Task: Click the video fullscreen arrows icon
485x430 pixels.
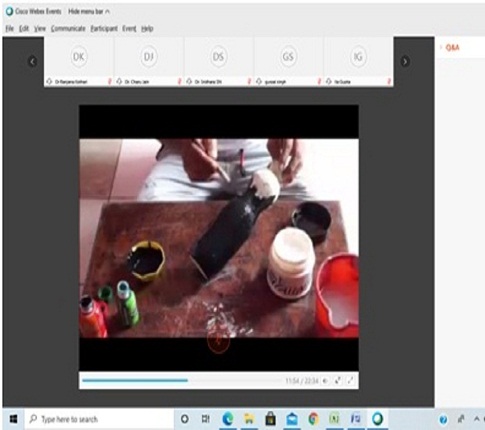Action: [x=350, y=380]
